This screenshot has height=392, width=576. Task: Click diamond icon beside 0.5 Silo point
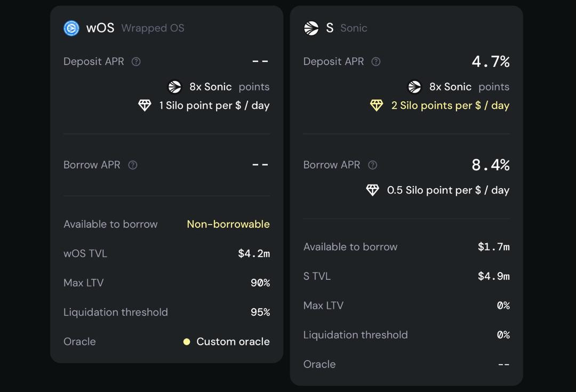coord(372,190)
